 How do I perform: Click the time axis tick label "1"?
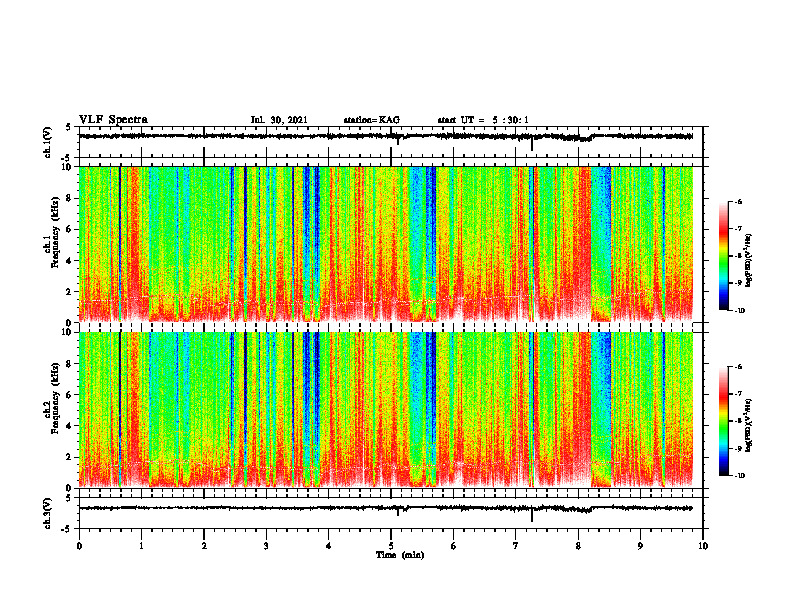[x=141, y=546]
